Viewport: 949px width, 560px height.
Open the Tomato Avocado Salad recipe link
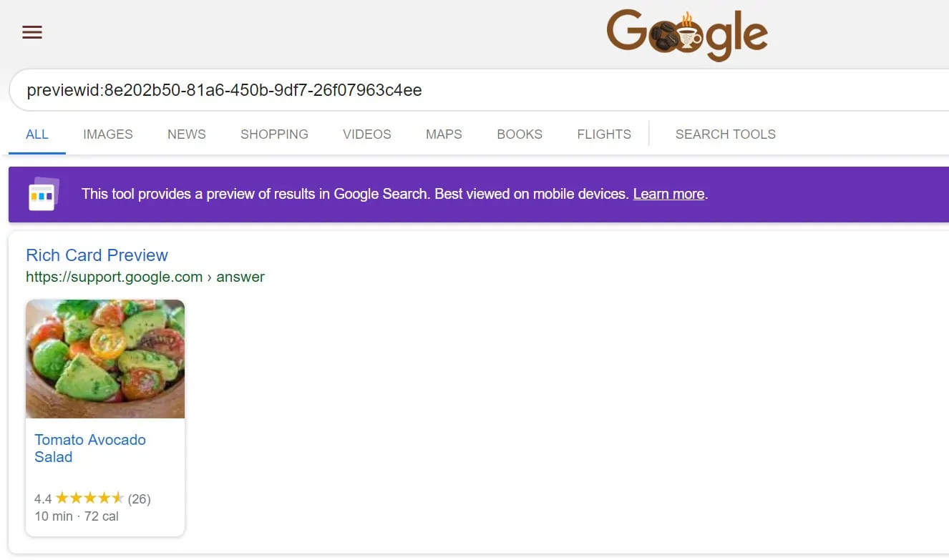(90, 448)
